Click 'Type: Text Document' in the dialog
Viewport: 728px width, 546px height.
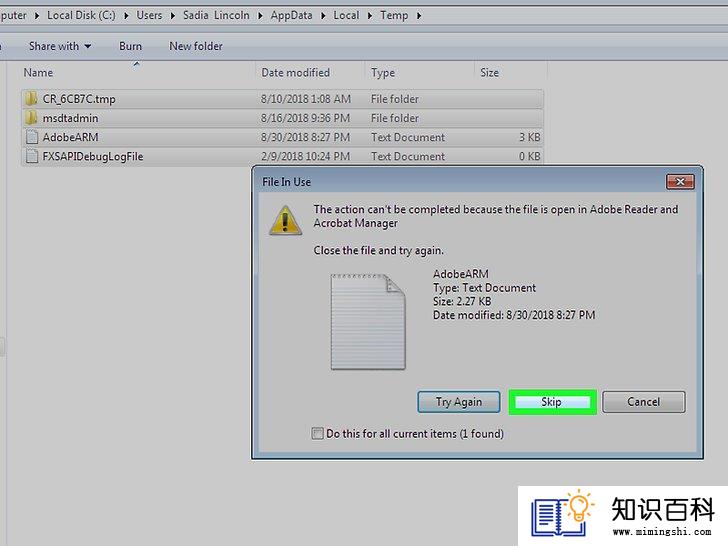pyautogui.click(x=484, y=288)
